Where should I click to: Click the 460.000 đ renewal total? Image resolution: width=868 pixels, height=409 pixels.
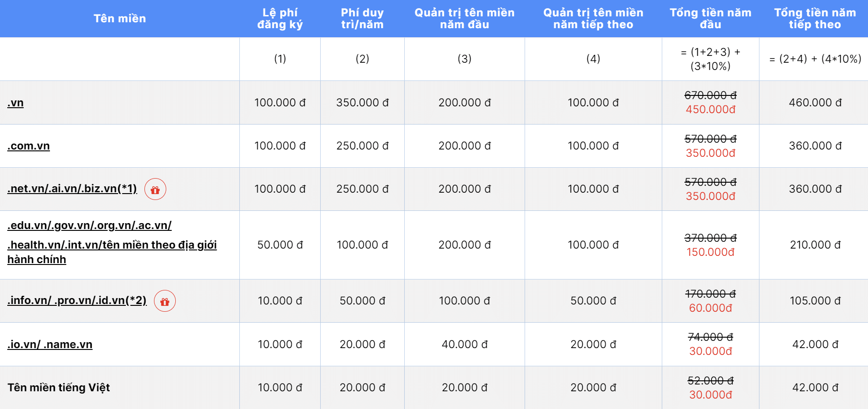pyautogui.click(x=815, y=103)
